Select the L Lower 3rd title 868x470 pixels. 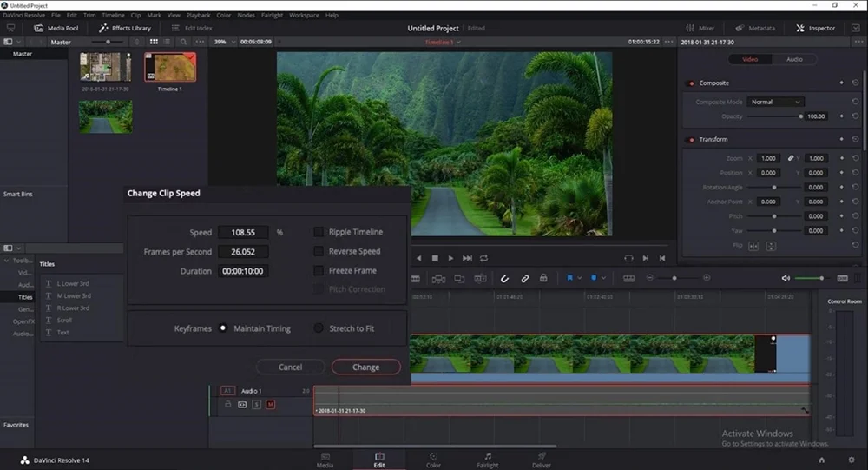tap(73, 284)
